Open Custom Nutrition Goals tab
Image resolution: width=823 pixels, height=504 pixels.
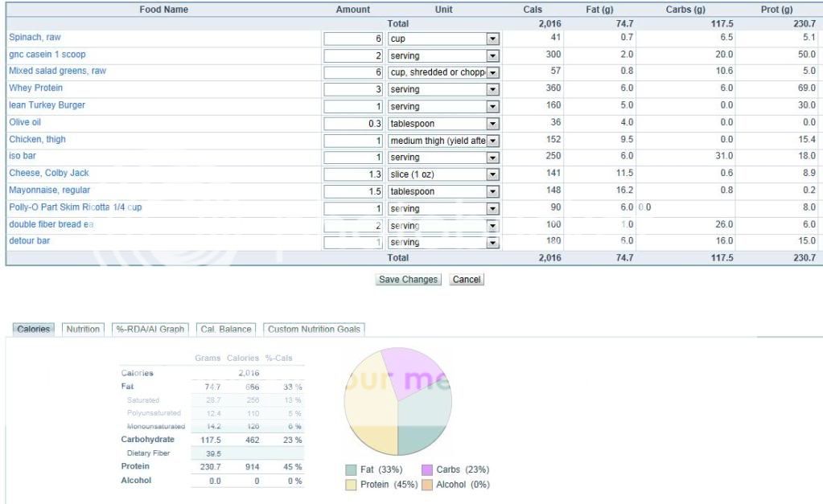[314, 329]
